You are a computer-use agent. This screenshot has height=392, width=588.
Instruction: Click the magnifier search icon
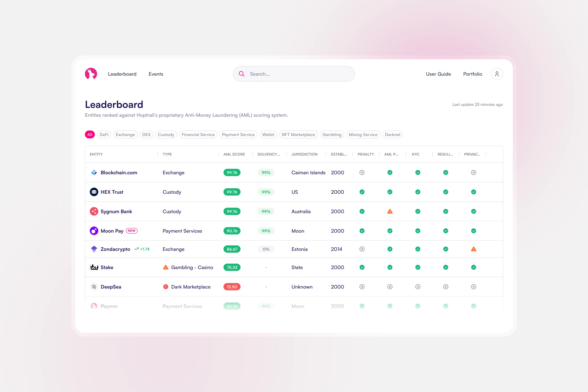[242, 74]
